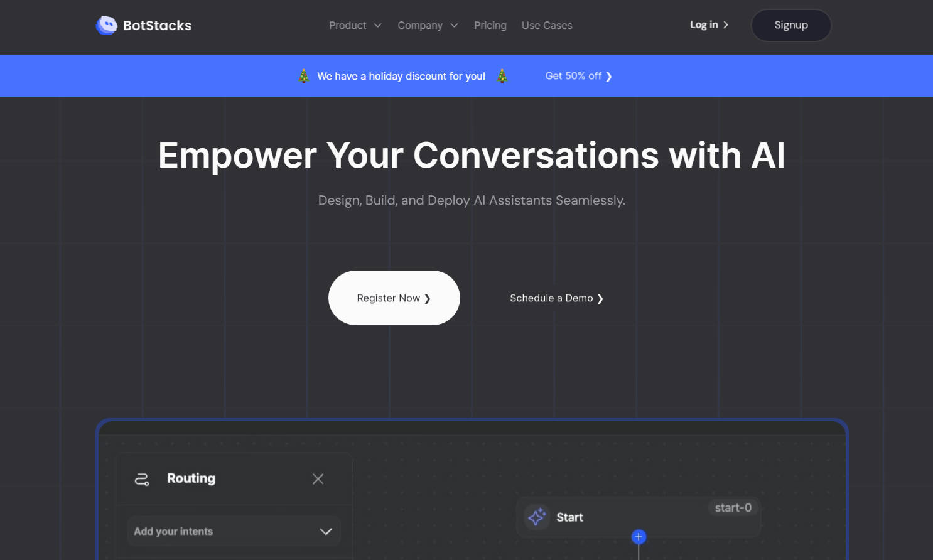The image size is (933, 560).
Task: Click the blue plus connector below Start
Action: click(x=639, y=537)
